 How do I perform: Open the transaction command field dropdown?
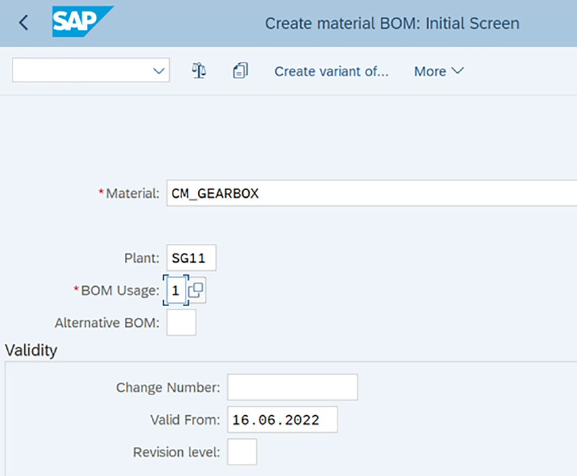[159, 70]
